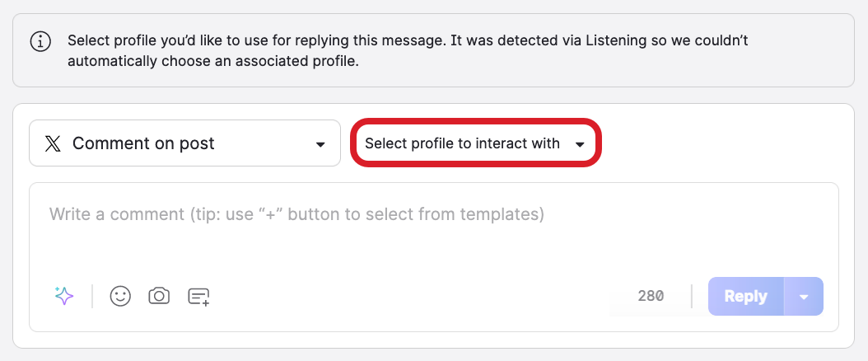Click the caret arrow in Comment on post

[320, 145]
